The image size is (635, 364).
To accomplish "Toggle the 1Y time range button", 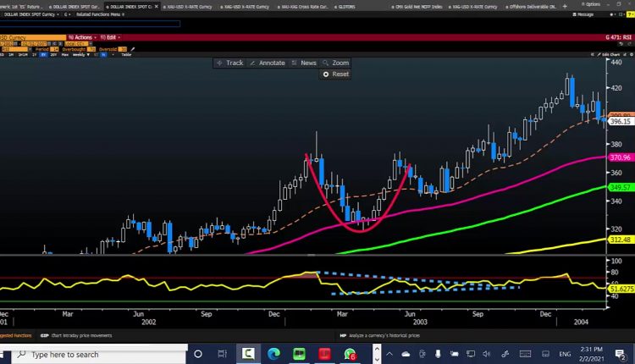I will [31, 55].
